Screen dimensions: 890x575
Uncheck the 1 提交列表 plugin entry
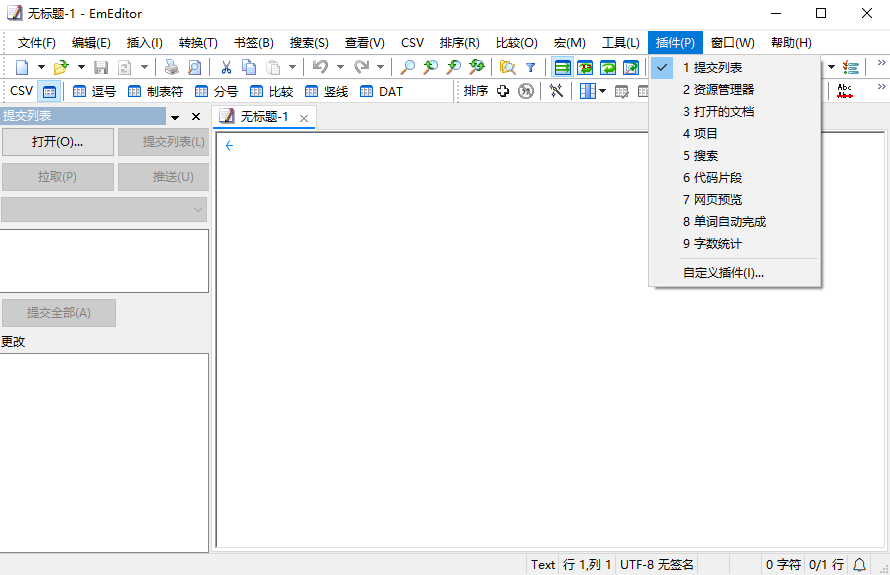pyautogui.click(x=734, y=68)
